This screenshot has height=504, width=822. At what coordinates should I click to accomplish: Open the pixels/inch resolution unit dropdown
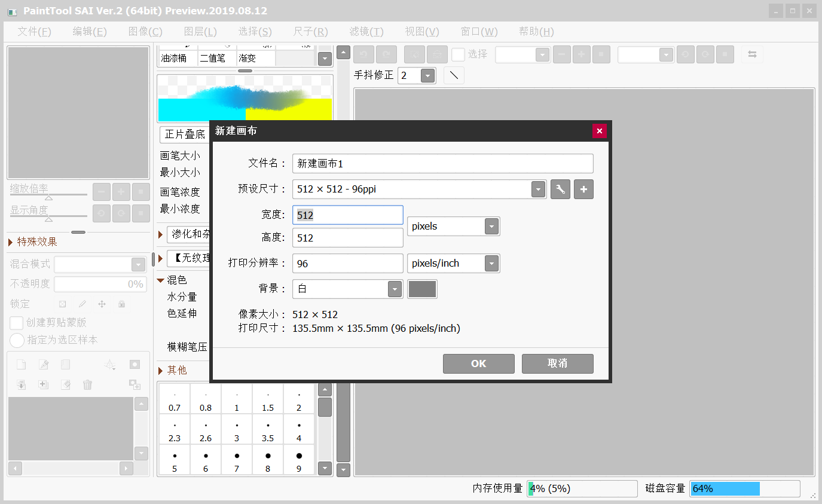491,264
